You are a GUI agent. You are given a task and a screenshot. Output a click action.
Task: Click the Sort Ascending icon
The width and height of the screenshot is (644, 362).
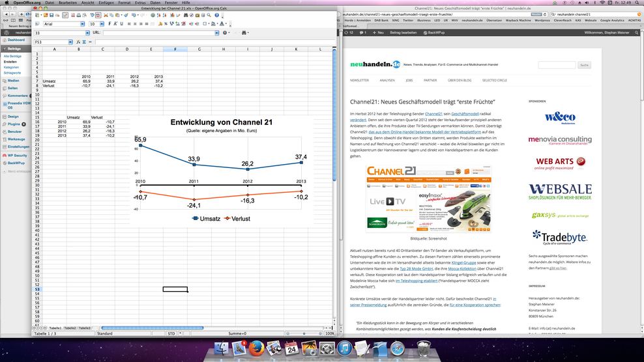[159, 15]
